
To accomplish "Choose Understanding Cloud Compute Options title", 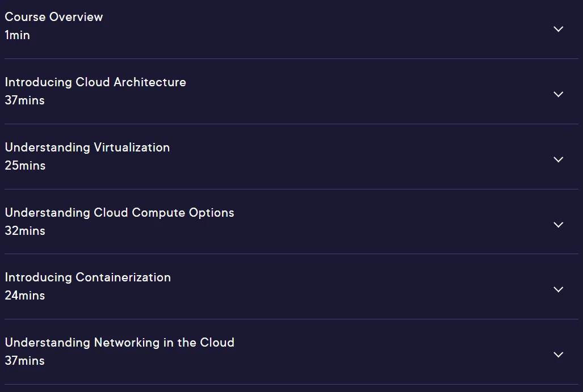I will 119,213.
